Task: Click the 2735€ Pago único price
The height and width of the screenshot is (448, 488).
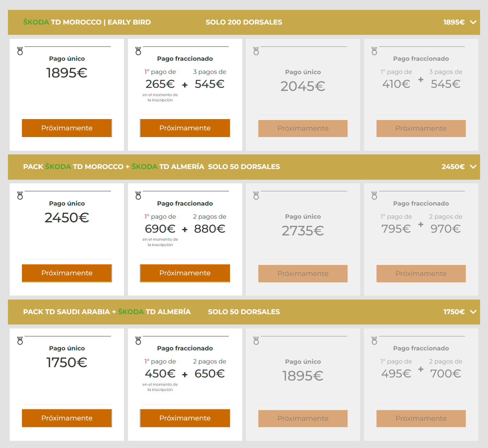Action: (x=303, y=231)
